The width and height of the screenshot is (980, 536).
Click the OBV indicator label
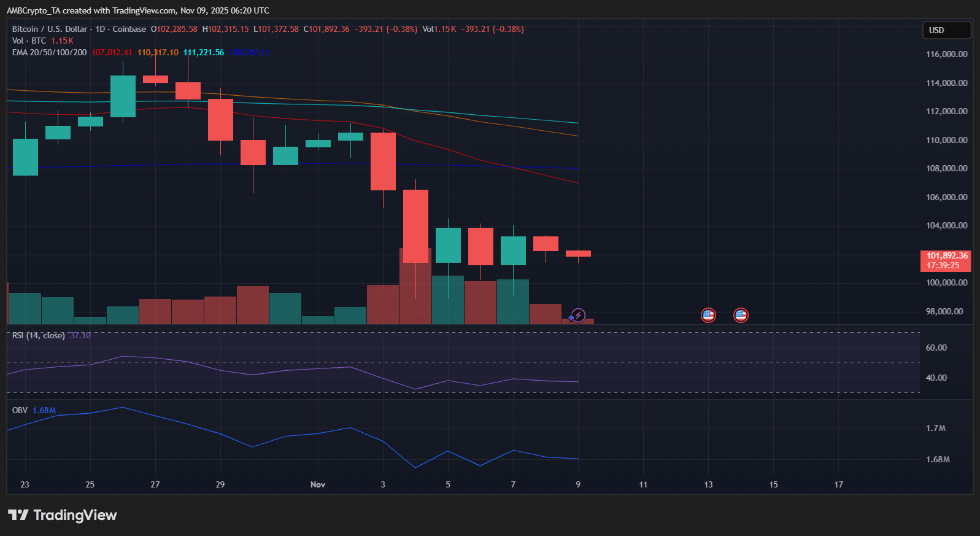click(20, 410)
